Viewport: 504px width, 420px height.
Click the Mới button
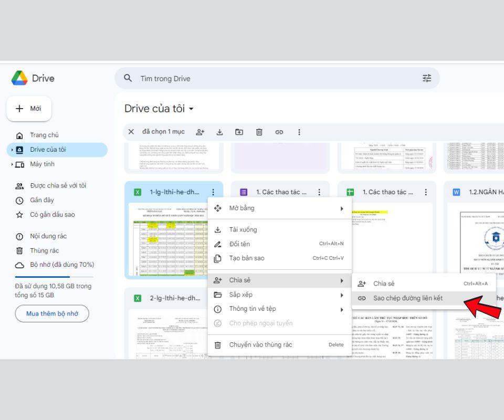[x=29, y=109]
